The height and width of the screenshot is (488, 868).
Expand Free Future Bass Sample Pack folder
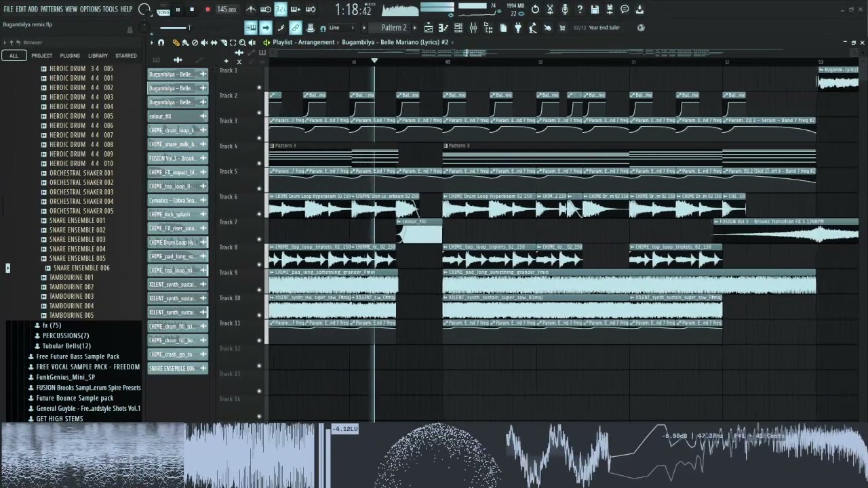77,357
